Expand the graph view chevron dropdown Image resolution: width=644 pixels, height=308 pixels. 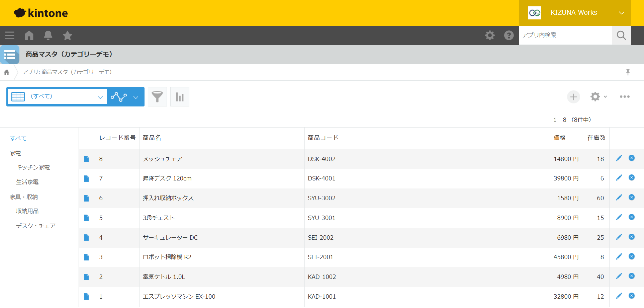click(136, 97)
